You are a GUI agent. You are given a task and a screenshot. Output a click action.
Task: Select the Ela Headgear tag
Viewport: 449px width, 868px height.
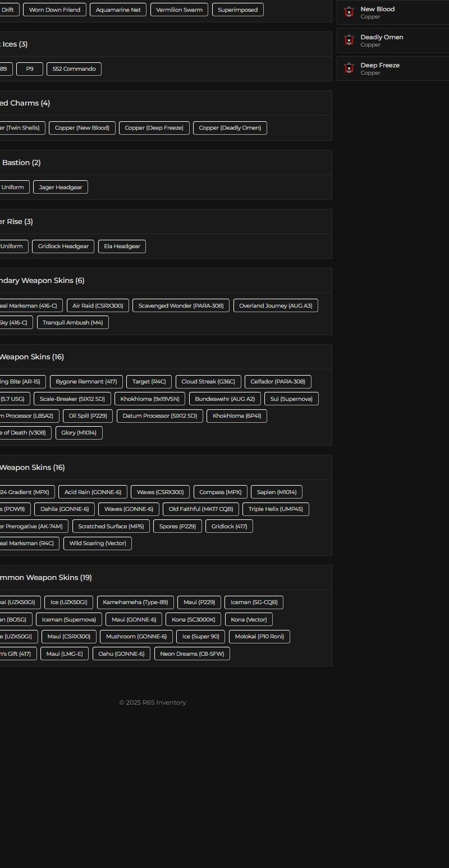pos(122,246)
